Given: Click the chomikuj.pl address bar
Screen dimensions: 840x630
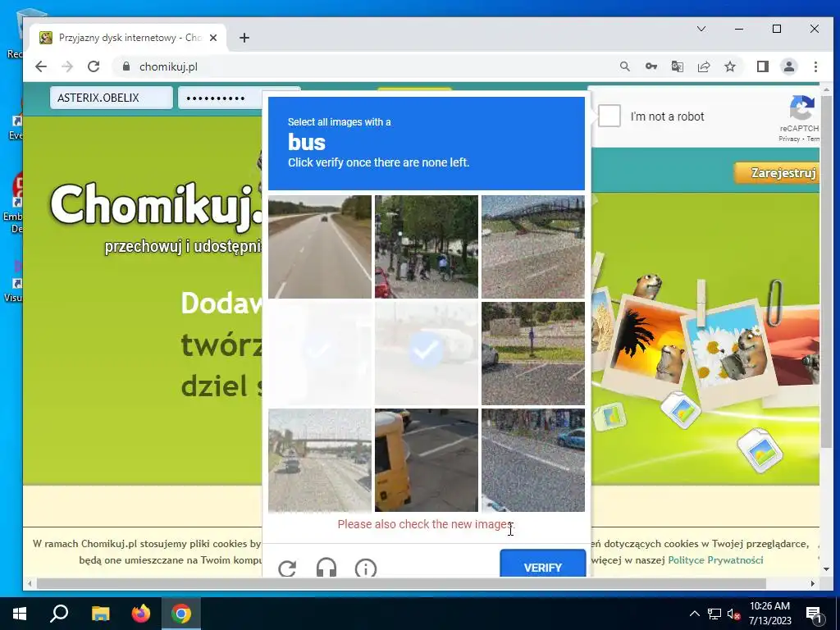Looking at the screenshot, I should click(370, 66).
